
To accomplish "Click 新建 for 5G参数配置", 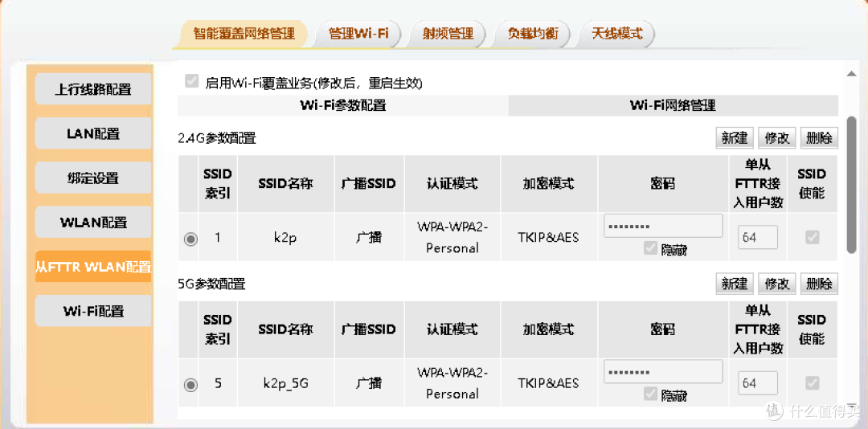I will tap(735, 284).
